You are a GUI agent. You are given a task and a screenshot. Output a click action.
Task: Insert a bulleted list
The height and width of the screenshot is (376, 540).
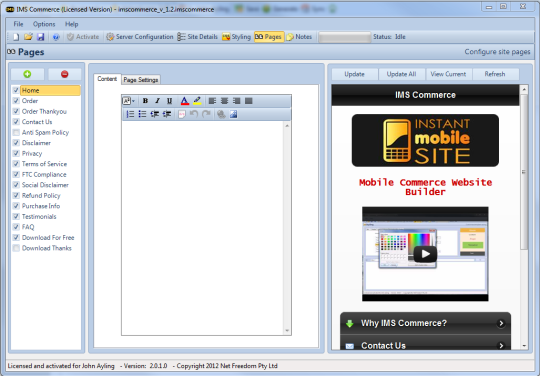pyautogui.click(x=142, y=114)
